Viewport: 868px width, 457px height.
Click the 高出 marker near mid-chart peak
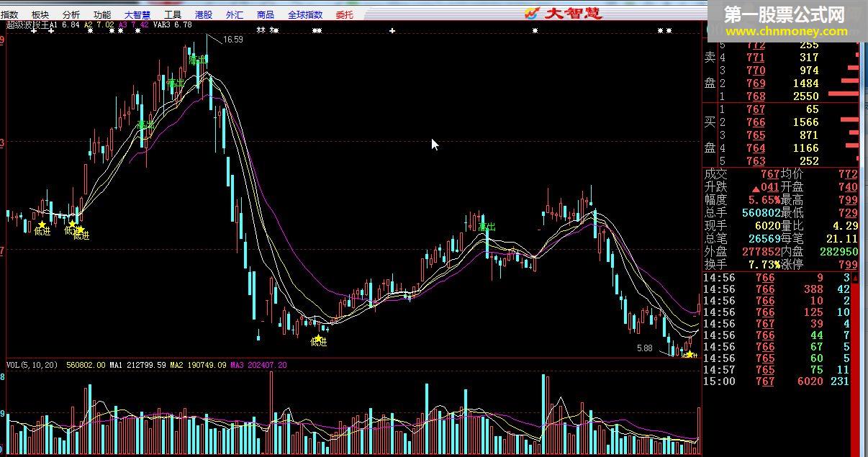487,227
